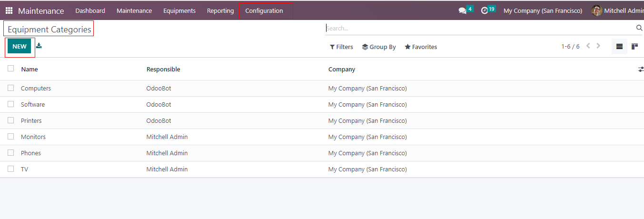644x219 pixels.
Task: Switch to list view
Action: coord(619,47)
